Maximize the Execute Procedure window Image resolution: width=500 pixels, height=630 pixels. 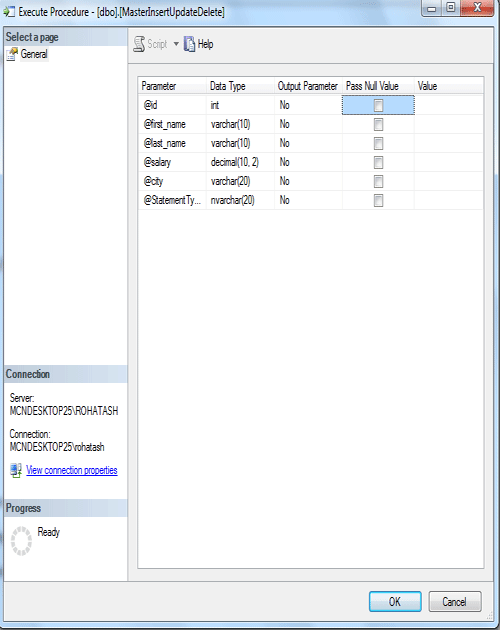point(451,8)
